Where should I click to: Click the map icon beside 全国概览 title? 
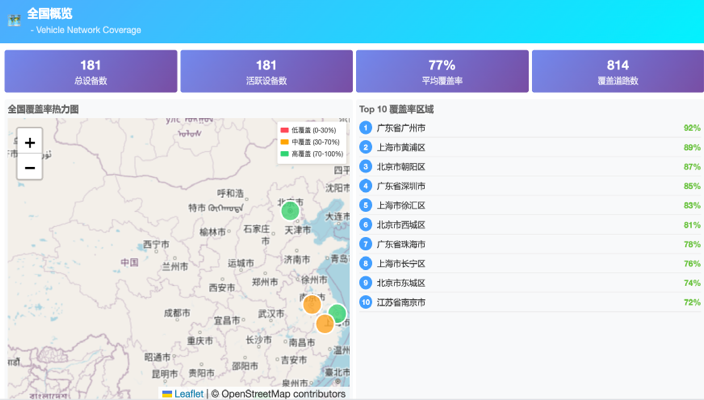click(14, 20)
